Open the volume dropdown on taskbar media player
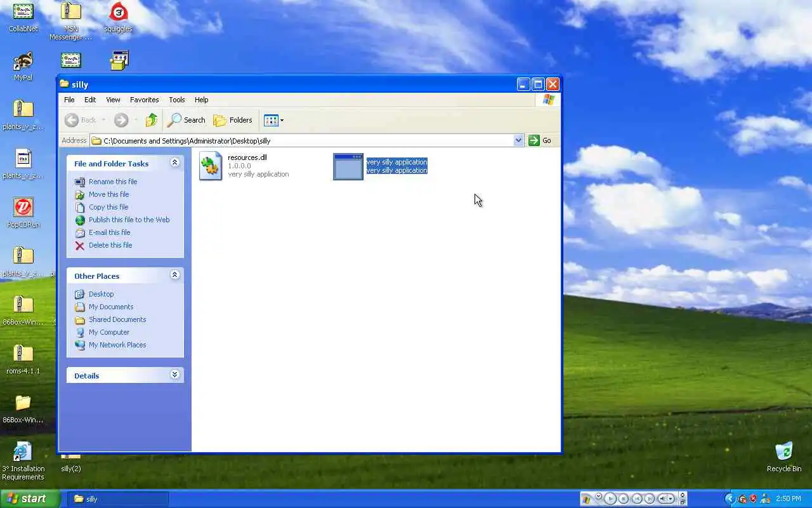812x508 pixels. pyautogui.click(x=671, y=498)
